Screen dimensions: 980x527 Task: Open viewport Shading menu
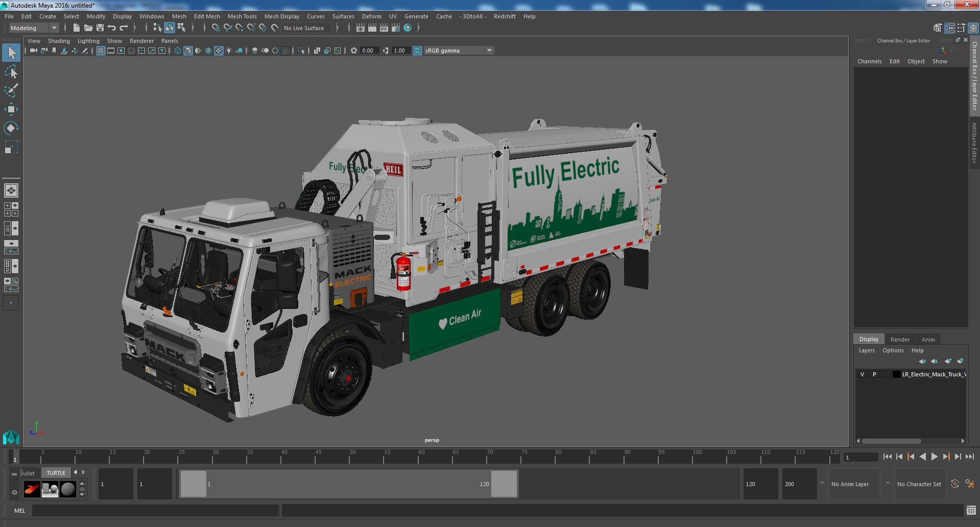[x=59, y=41]
